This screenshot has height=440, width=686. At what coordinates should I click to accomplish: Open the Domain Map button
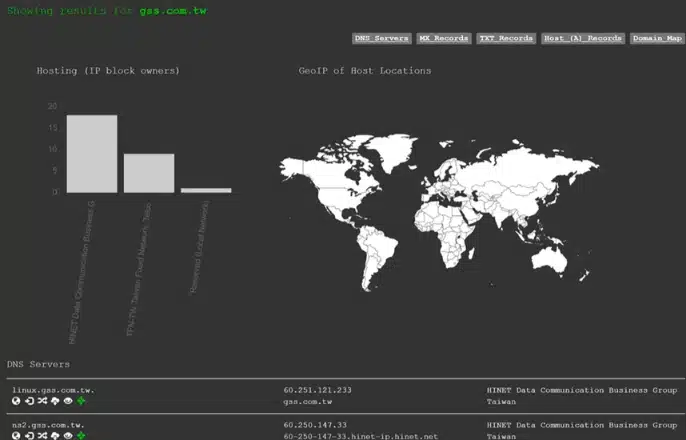click(657, 38)
